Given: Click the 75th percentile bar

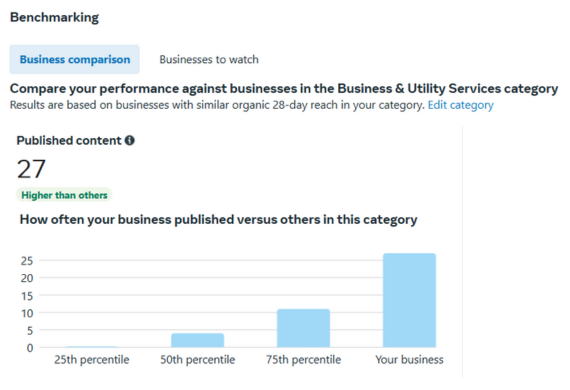Looking at the screenshot, I should click(304, 328).
